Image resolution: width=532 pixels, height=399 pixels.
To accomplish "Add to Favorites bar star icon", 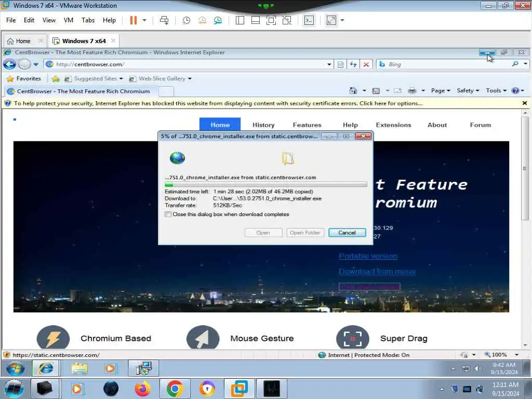I will [x=56, y=79].
